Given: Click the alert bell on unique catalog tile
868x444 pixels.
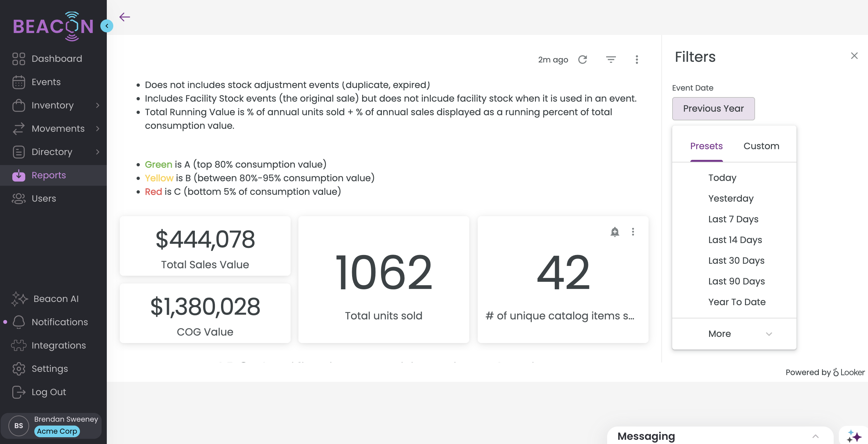Looking at the screenshot, I should 615,232.
